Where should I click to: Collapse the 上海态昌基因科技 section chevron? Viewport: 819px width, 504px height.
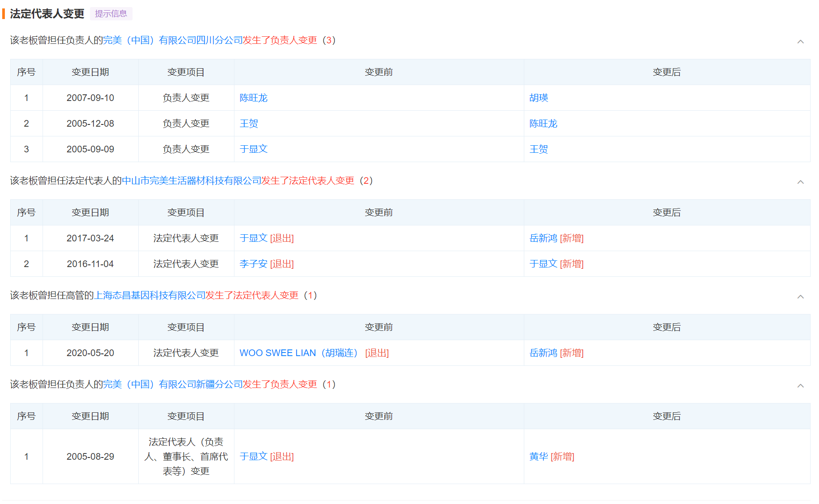click(800, 297)
